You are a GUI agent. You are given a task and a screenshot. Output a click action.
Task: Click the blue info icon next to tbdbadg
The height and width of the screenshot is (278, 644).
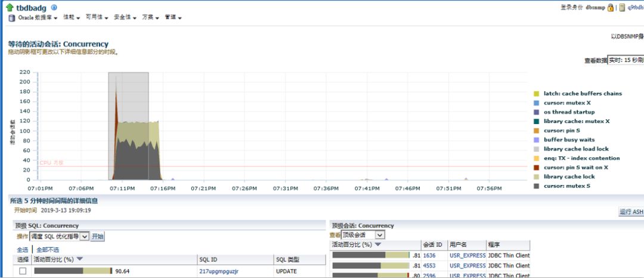point(54,7)
